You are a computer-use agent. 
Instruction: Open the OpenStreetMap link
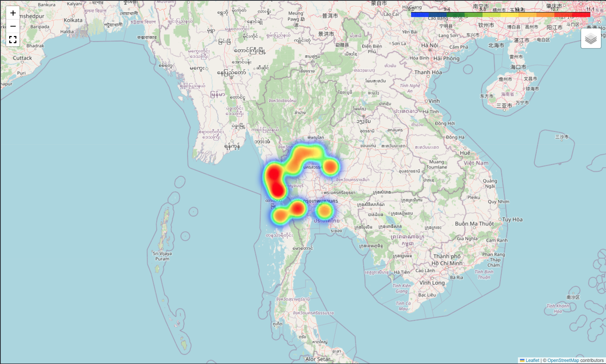click(x=563, y=360)
